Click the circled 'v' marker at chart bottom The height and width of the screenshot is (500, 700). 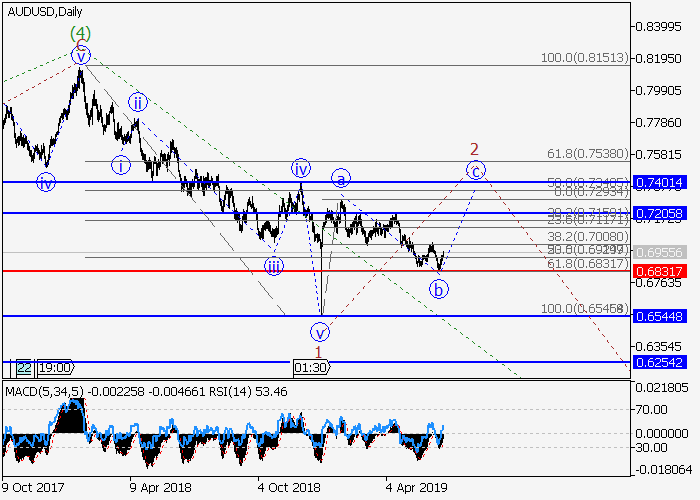[x=319, y=331]
